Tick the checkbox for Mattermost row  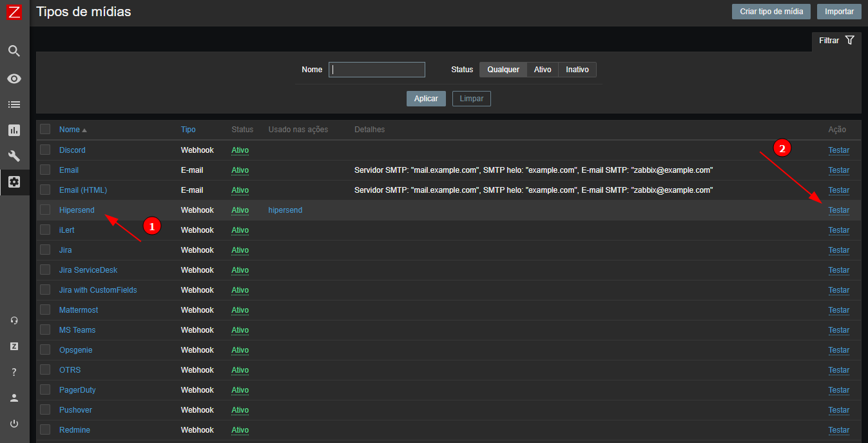45,310
